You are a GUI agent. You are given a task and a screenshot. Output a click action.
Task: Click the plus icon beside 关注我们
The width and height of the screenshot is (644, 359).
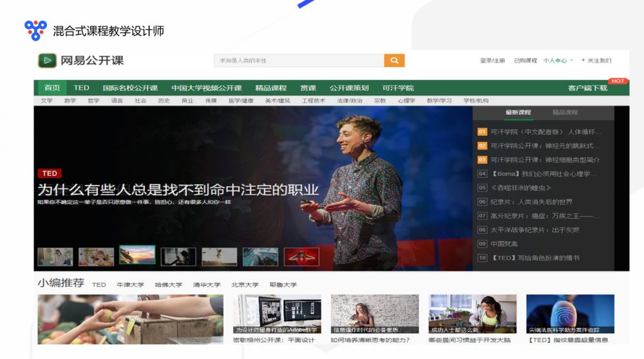(583, 61)
